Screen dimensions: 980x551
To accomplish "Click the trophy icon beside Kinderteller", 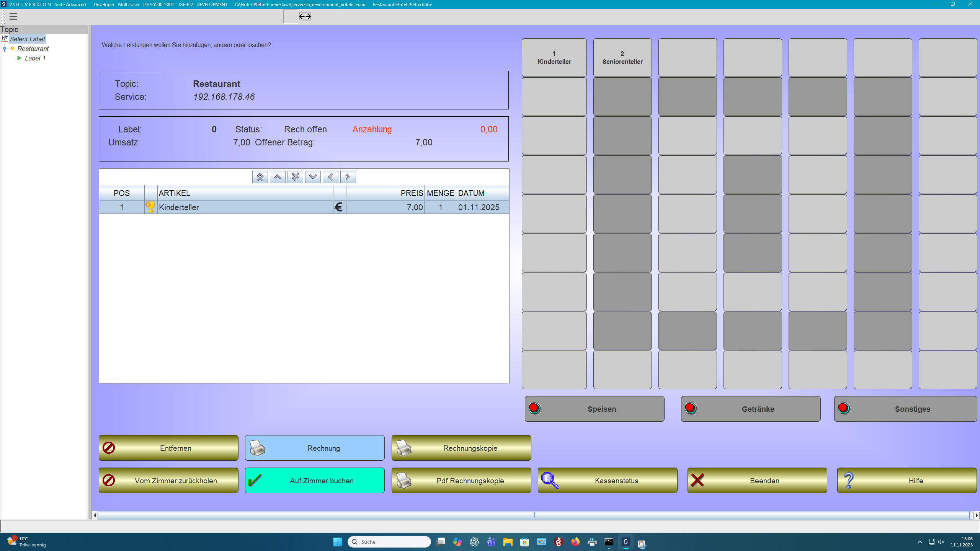I will point(150,207).
